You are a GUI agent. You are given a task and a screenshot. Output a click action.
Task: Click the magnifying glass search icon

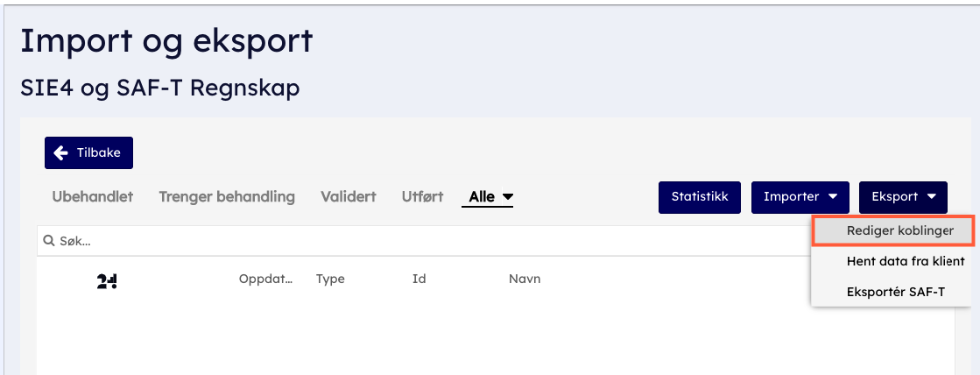[49, 240]
